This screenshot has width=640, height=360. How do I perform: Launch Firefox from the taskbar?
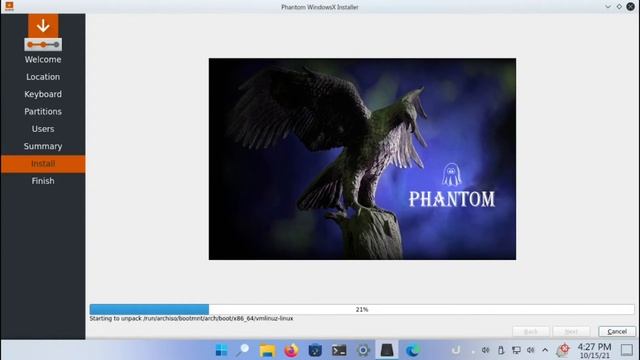click(x=291, y=350)
